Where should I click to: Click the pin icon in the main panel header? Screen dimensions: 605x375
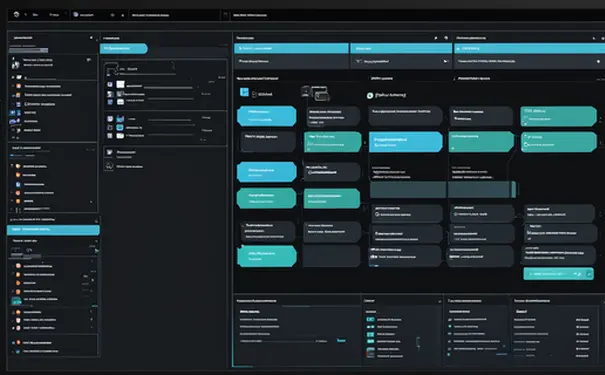click(436, 38)
